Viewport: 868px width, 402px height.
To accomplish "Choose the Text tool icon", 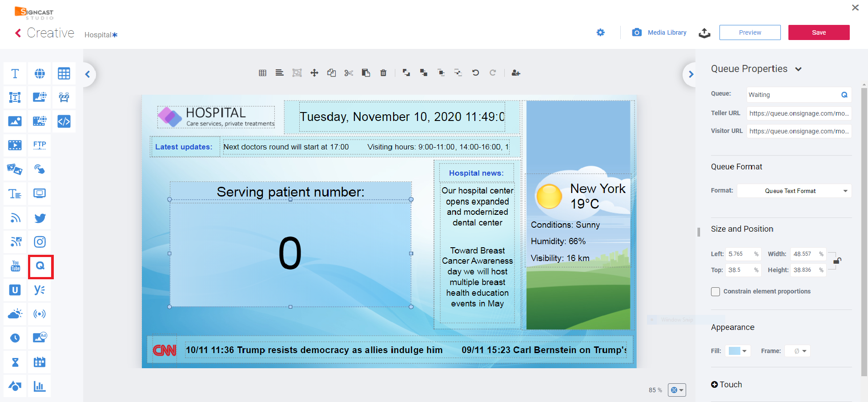I will pos(15,74).
